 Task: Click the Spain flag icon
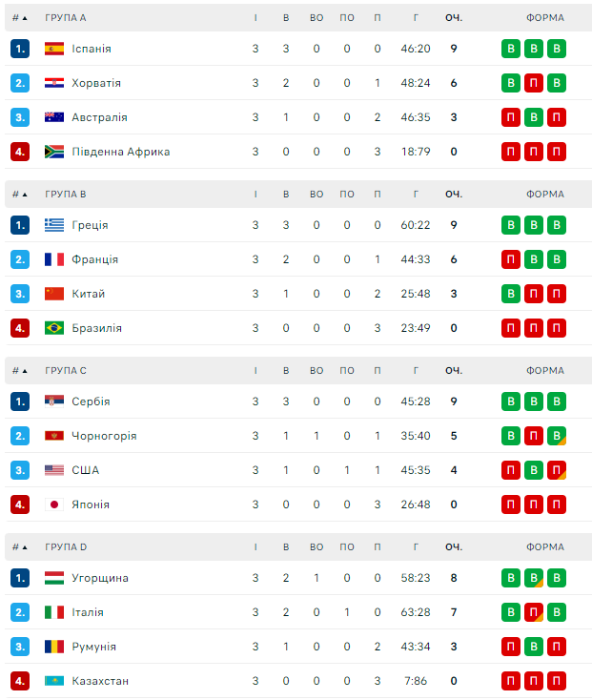click(x=54, y=49)
